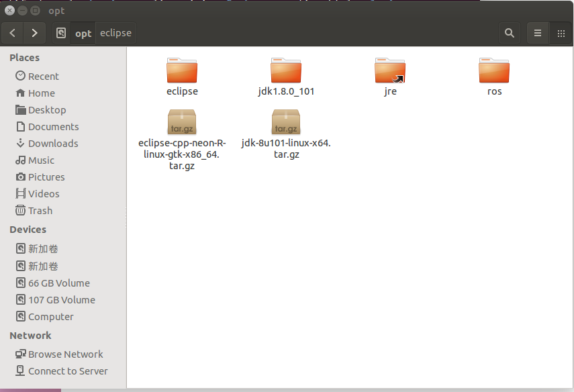This screenshot has width=574, height=392.
Task: Open Videos in the sidebar
Action: tap(63, 194)
